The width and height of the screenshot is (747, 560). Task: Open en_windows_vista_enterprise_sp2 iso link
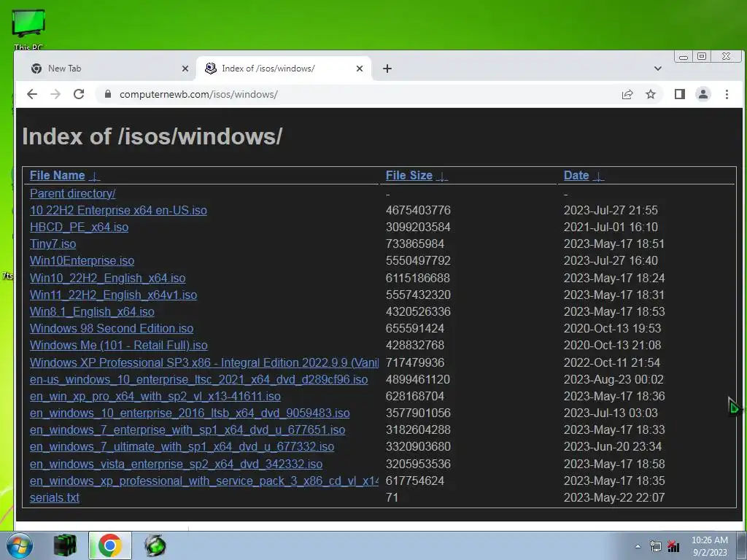[177, 464]
